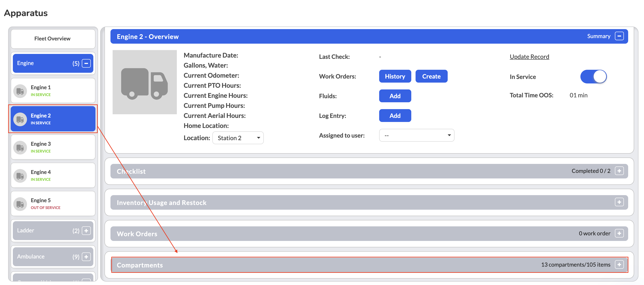Click the Ladder category header label
Viewport: 644px width, 285px height.
point(25,230)
